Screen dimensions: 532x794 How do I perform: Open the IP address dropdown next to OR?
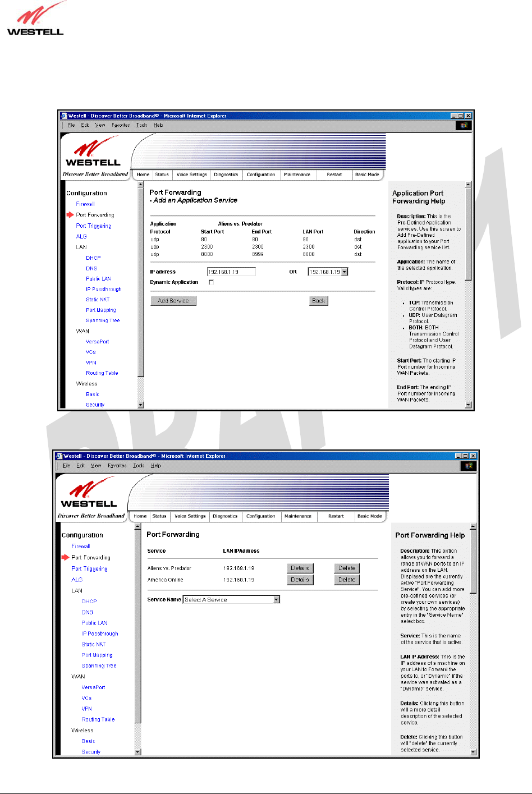[345, 272]
